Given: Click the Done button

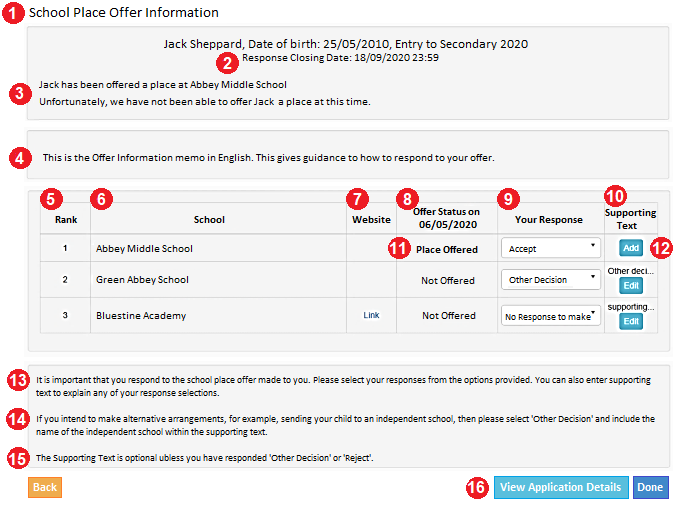Looking at the screenshot, I should (650, 487).
